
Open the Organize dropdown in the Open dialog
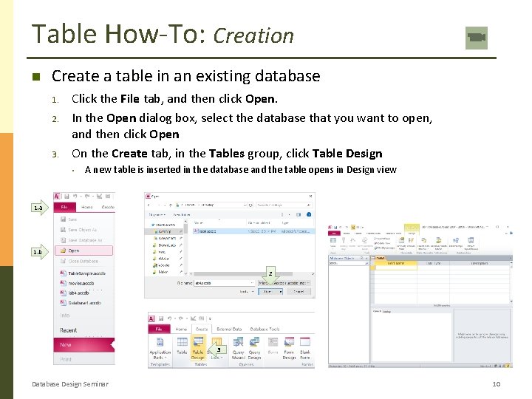pyautogui.click(x=157, y=214)
